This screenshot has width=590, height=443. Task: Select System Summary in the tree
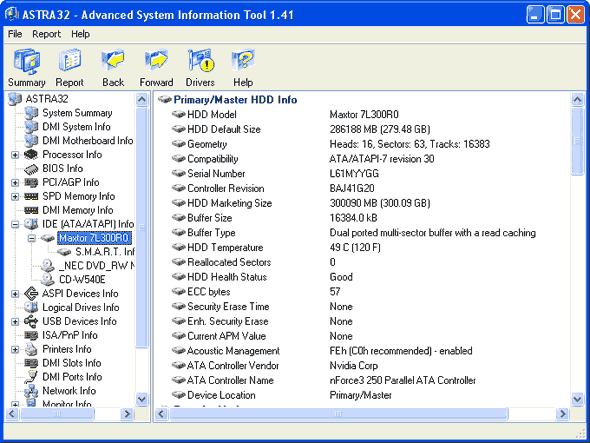(x=77, y=113)
